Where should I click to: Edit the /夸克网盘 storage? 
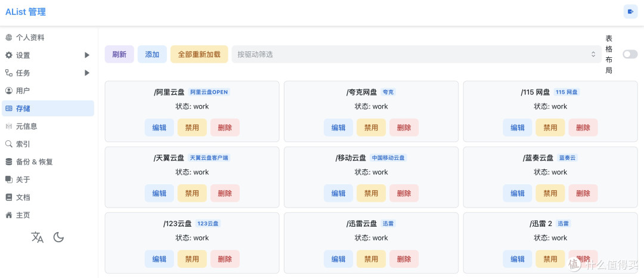point(339,127)
